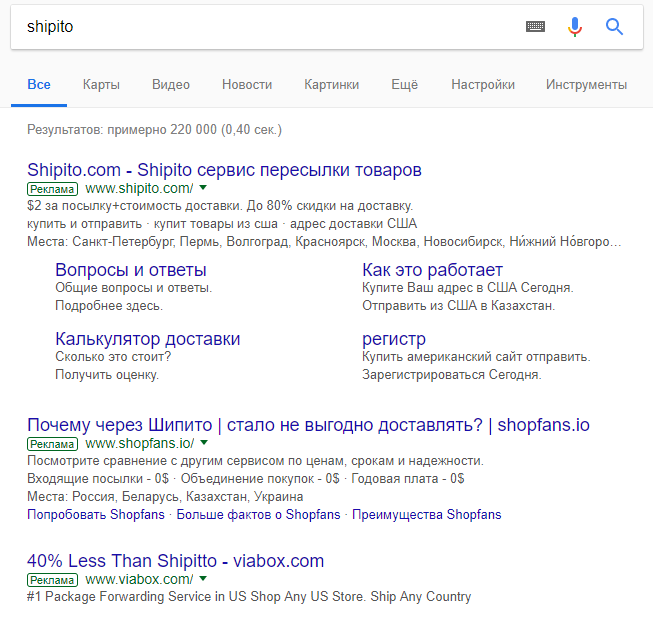
Task: Open Калькулятор доставки sitelink
Action: coord(148,339)
